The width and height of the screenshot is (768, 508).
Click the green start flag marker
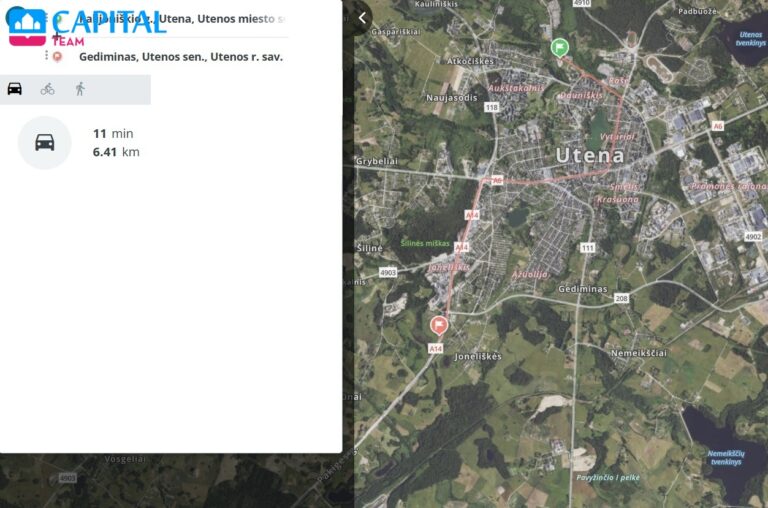coord(560,47)
